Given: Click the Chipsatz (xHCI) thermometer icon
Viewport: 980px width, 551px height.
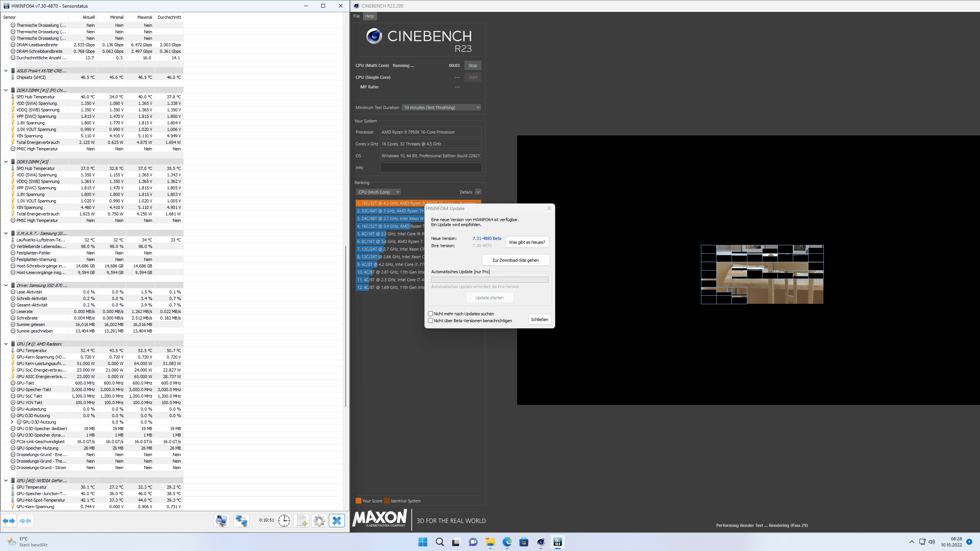Looking at the screenshot, I should pos(13,77).
